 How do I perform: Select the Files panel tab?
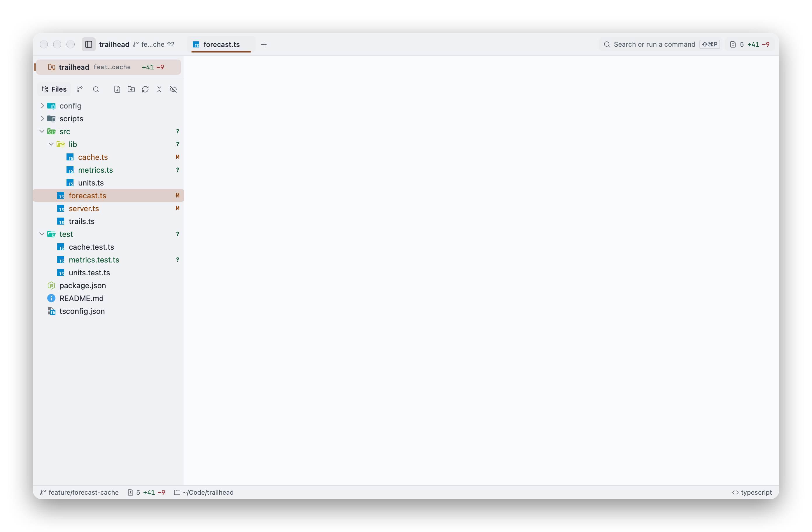pyautogui.click(x=54, y=89)
